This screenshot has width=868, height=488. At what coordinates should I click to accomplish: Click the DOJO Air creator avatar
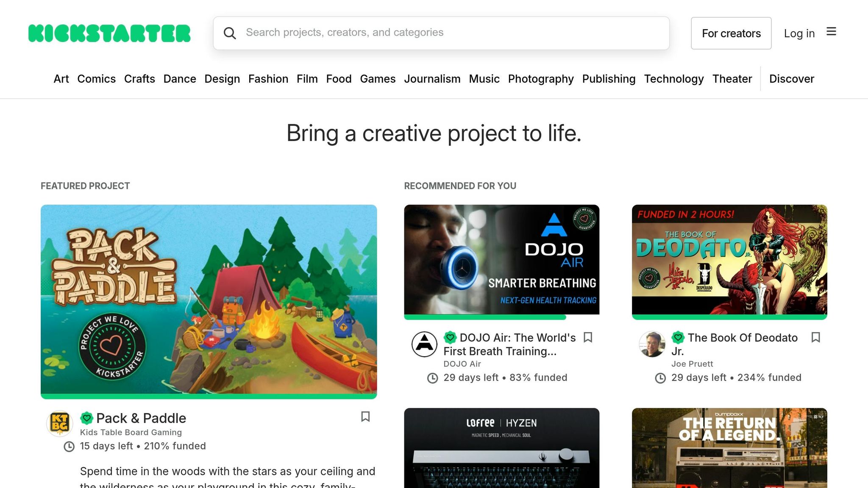tap(424, 344)
